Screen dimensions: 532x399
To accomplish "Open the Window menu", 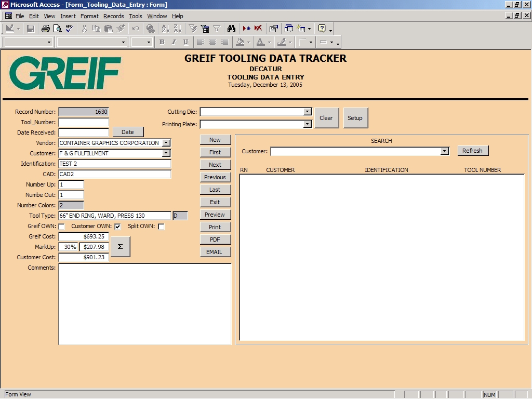I will 157,16.
